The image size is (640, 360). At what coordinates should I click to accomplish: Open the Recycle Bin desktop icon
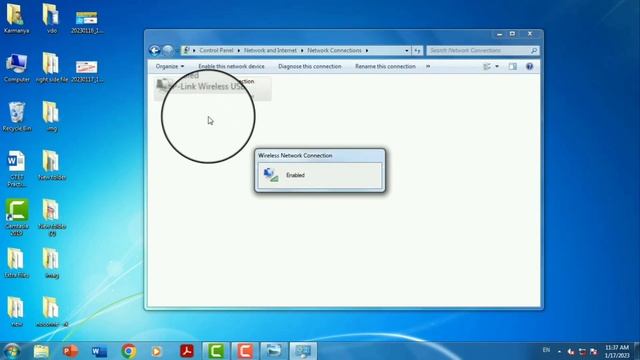coord(17,117)
